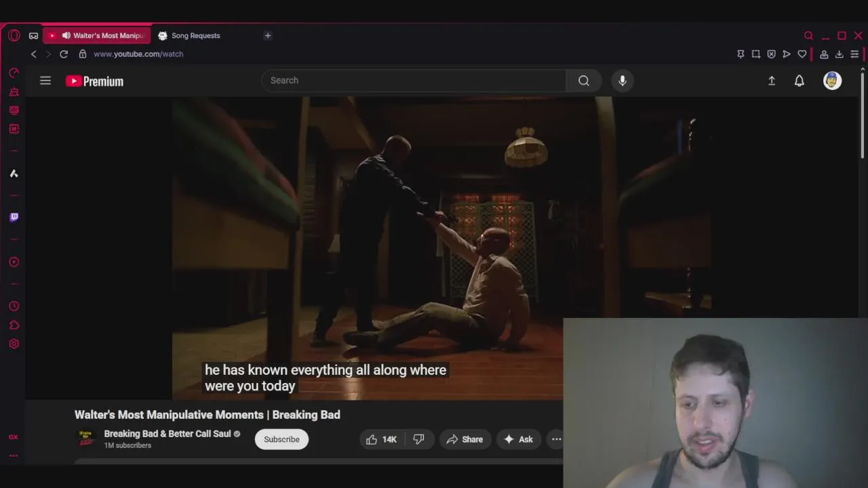
Task: Click the Ask AI button
Action: (x=518, y=439)
